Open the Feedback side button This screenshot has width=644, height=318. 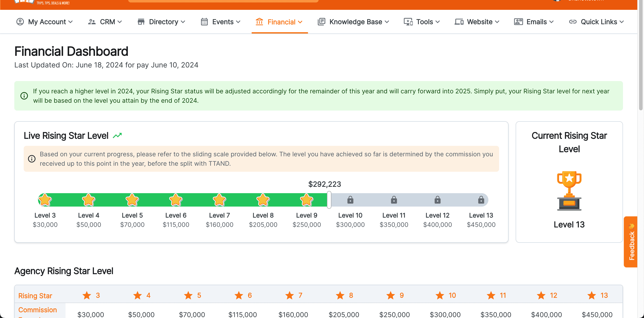(631, 242)
